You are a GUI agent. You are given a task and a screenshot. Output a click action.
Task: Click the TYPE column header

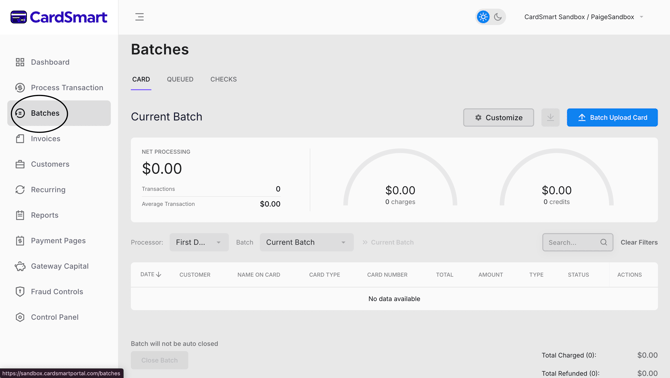[x=536, y=275]
